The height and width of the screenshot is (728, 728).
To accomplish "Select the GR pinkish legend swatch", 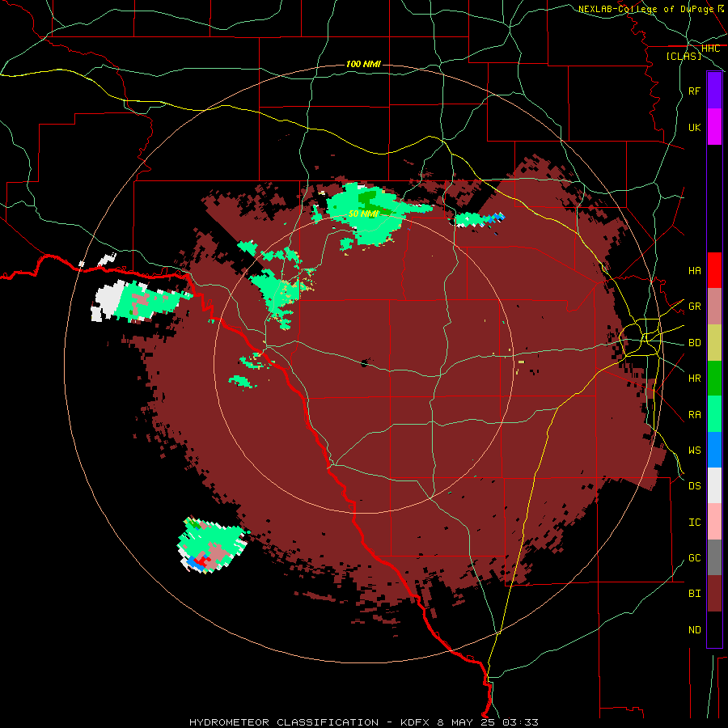I will point(714,306).
